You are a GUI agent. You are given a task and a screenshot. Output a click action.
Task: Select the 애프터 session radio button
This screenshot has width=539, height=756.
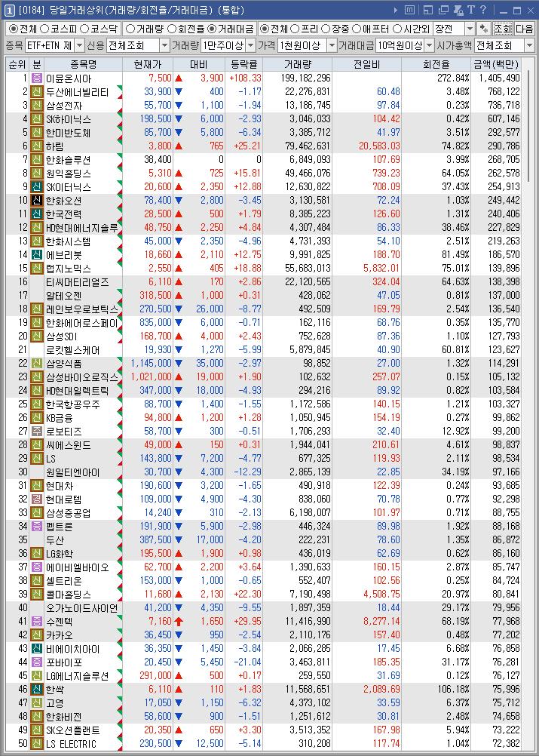(x=357, y=29)
